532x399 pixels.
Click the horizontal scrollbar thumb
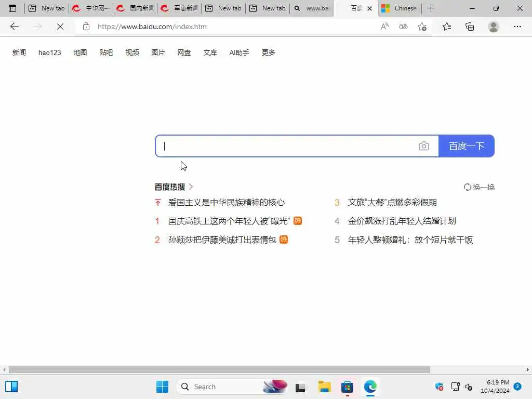pos(219,369)
